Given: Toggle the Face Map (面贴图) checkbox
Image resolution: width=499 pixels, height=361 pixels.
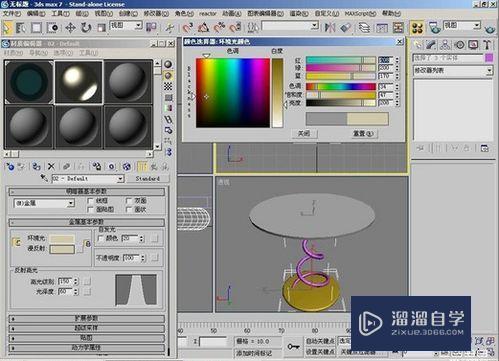Looking at the screenshot, I should (x=90, y=209).
